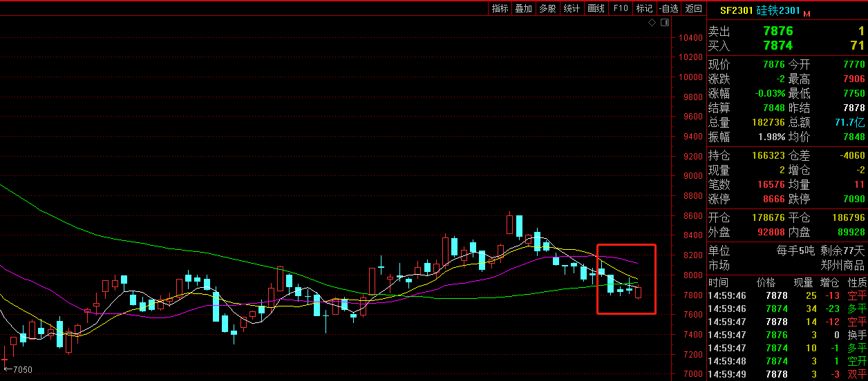Click the last candlestick in red box
868x381 pixels.
coord(638,293)
